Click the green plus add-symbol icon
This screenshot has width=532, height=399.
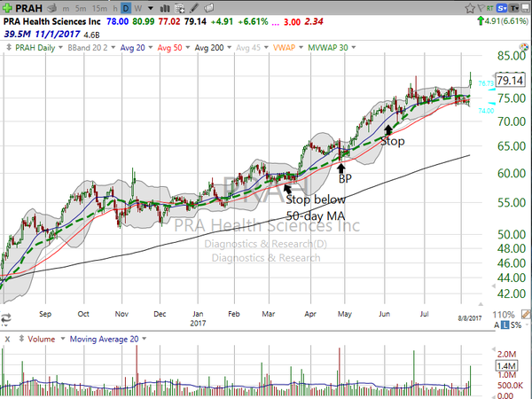coord(7,8)
